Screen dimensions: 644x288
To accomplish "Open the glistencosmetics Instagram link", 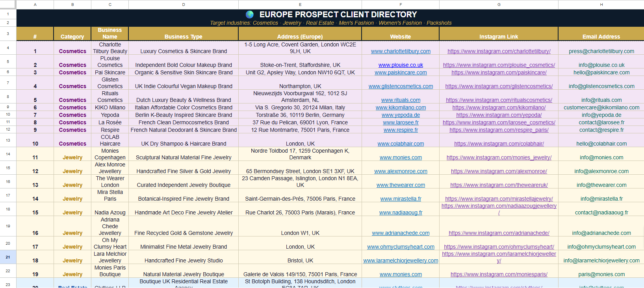I will point(499,86).
